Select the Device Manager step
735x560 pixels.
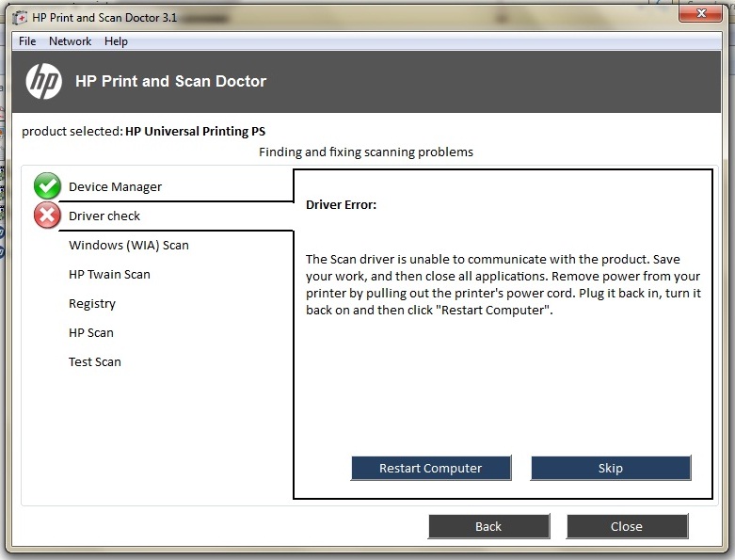(x=115, y=187)
